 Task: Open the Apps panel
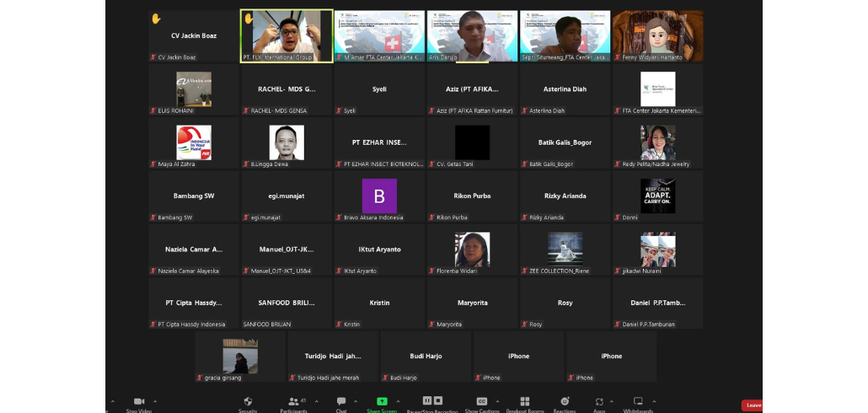(x=599, y=402)
